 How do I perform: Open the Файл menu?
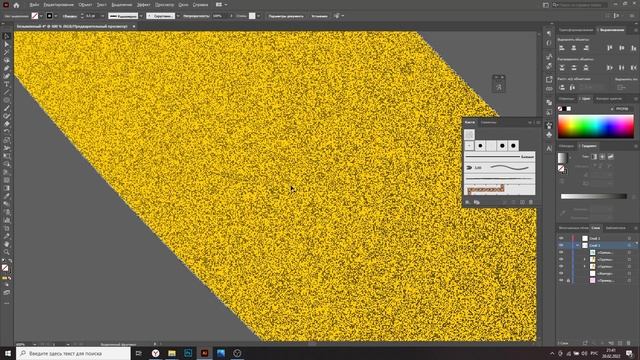(34, 5)
